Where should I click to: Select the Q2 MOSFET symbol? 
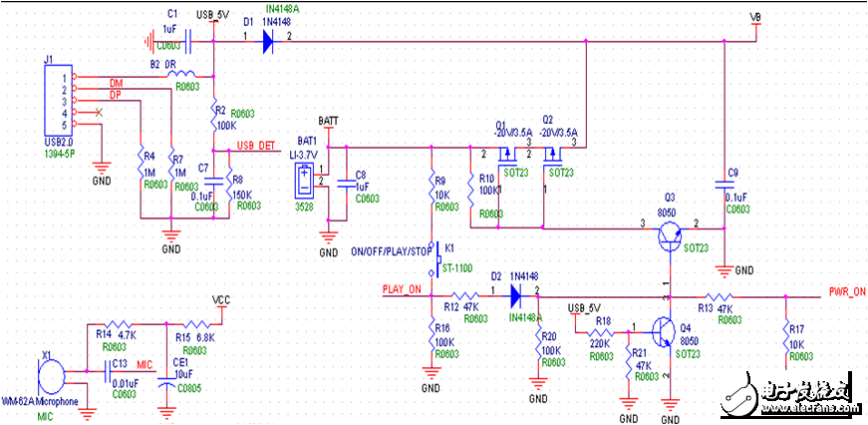[x=551, y=156]
